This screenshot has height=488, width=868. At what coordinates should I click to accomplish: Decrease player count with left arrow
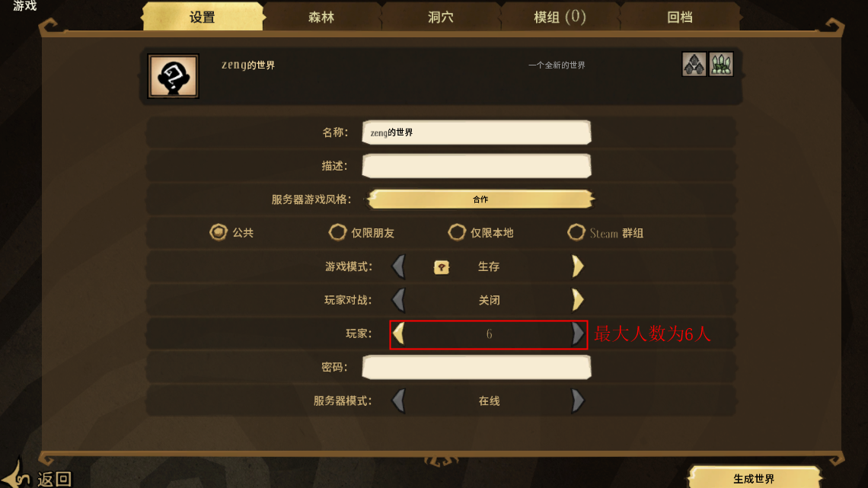(x=398, y=333)
